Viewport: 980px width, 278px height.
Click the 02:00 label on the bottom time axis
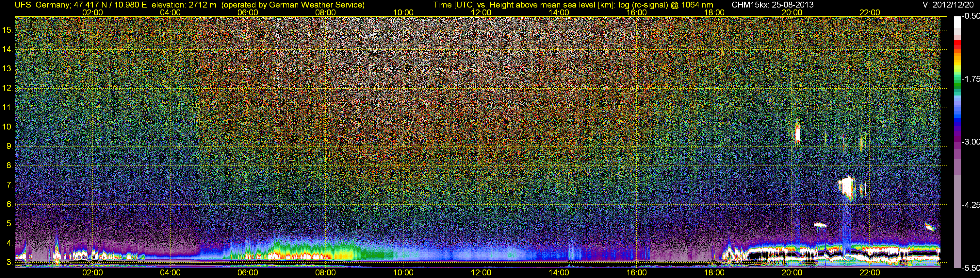pyautogui.click(x=92, y=273)
